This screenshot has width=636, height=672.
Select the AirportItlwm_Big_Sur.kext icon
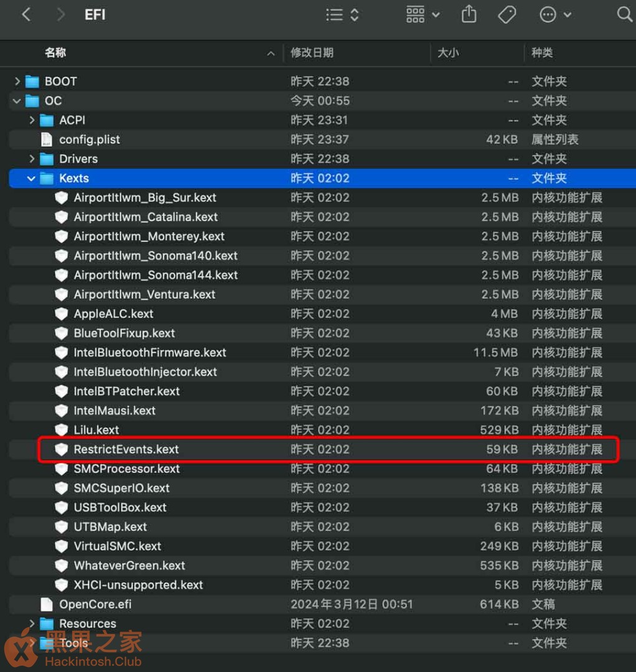[61, 198]
